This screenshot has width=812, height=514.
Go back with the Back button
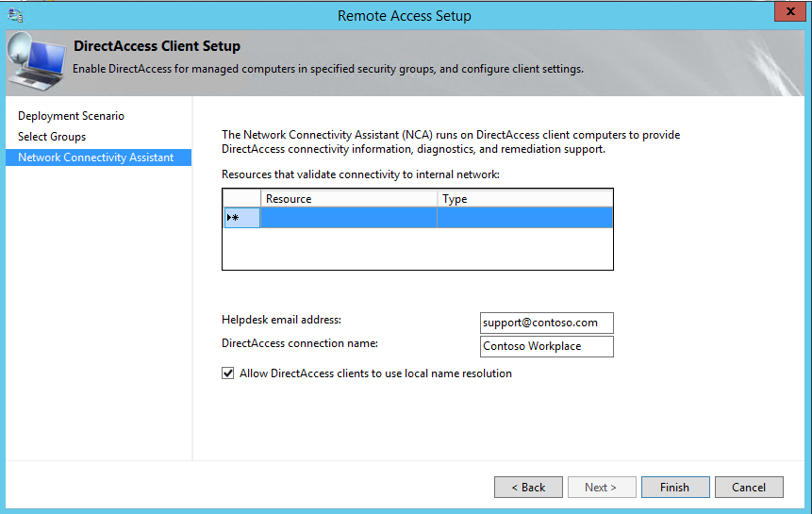528,487
